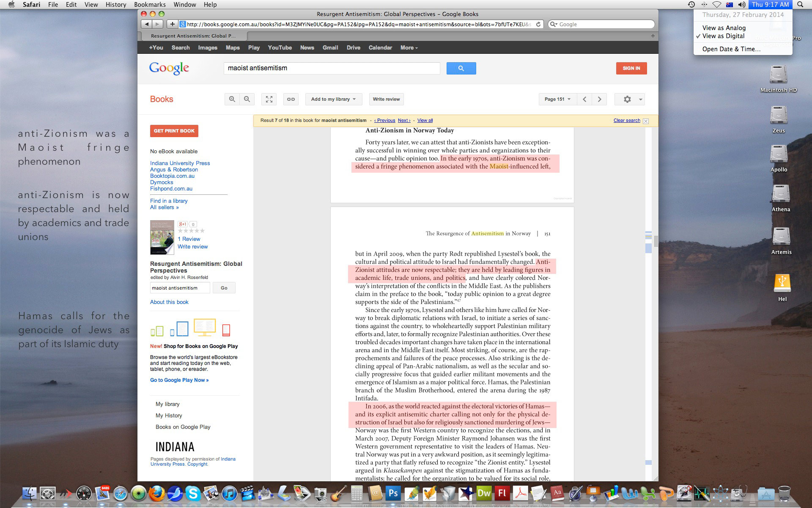Click the Safari address bar

coord(359,24)
